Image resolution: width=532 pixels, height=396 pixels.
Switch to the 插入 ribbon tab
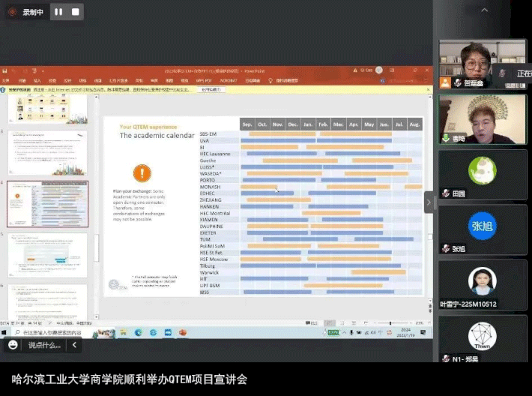click(37, 81)
